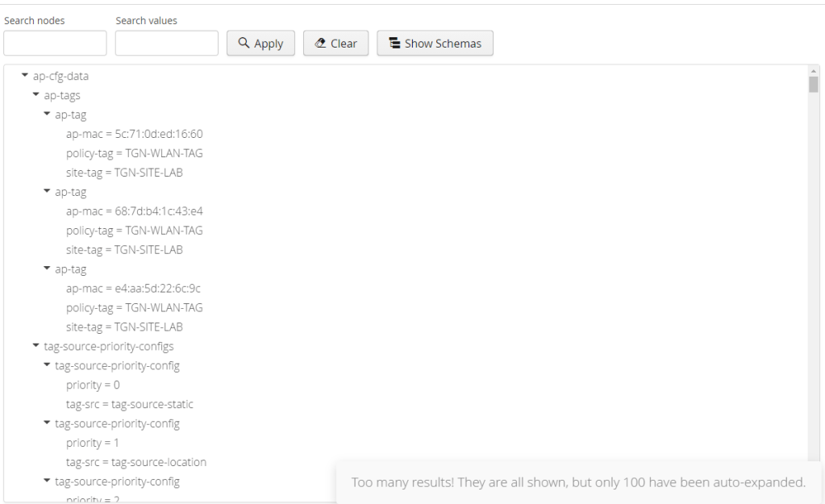Click the eraser icon on Clear button

point(320,44)
